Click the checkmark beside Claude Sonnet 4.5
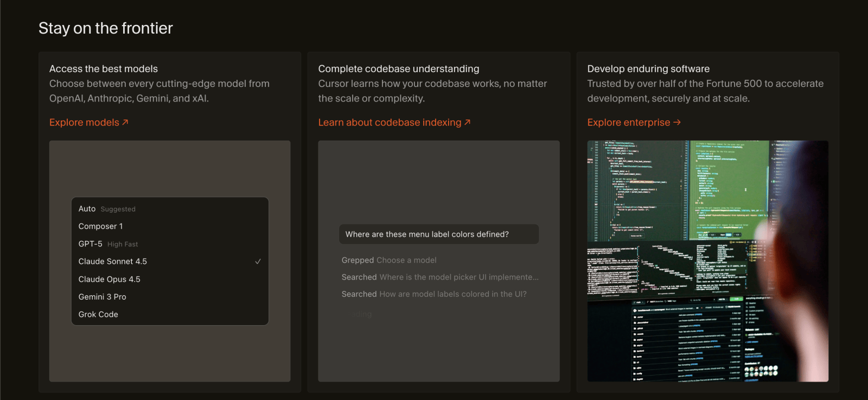 pos(258,262)
